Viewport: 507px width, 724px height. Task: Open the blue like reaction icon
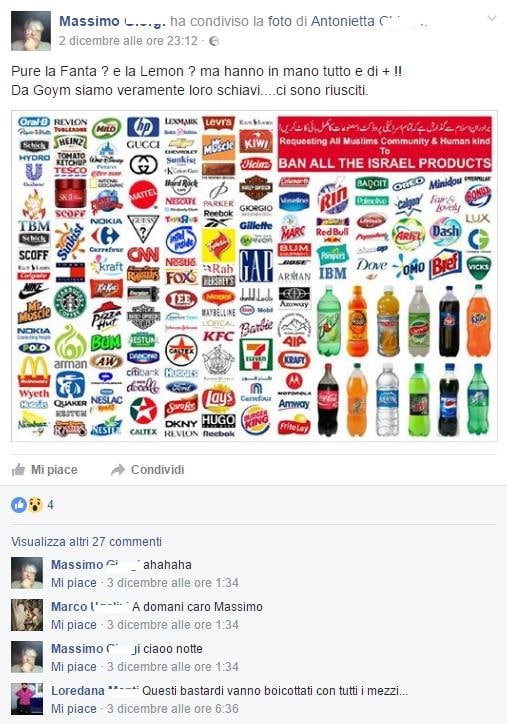coord(18,505)
